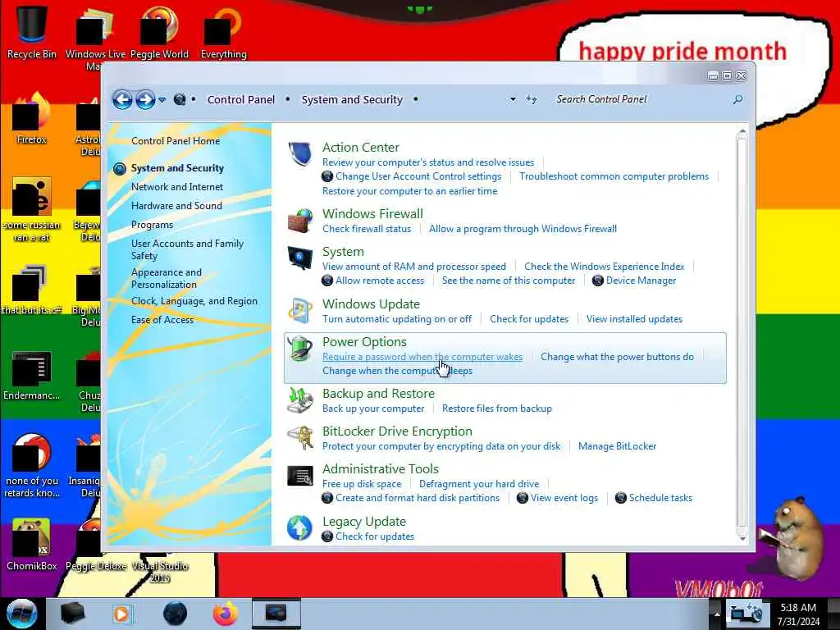
Task: Open the address bar history dropdown
Action: (513, 99)
